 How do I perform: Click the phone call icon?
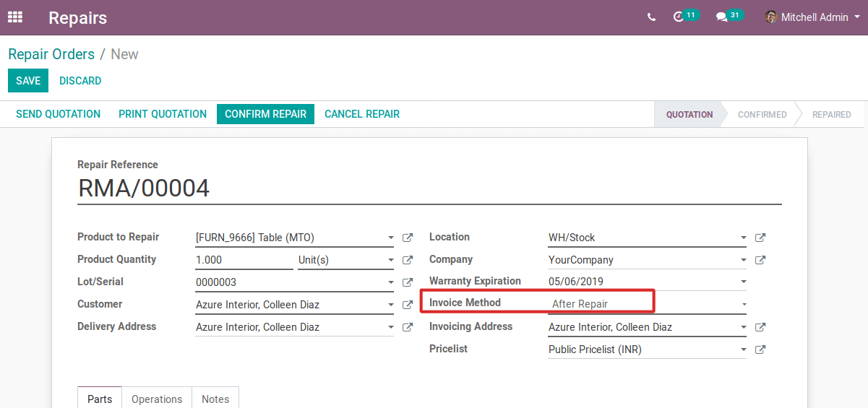click(x=652, y=17)
